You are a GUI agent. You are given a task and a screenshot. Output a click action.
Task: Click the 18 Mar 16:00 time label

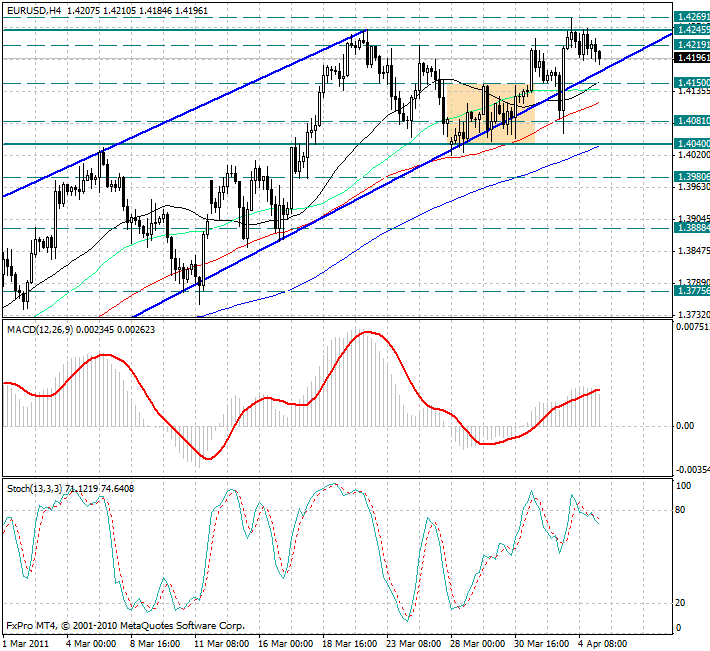point(350,644)
